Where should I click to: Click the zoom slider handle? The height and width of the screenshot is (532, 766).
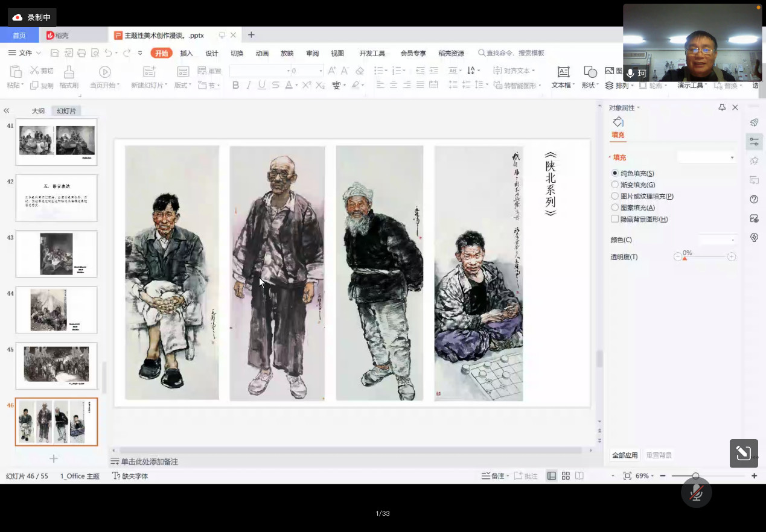[696, 476]
